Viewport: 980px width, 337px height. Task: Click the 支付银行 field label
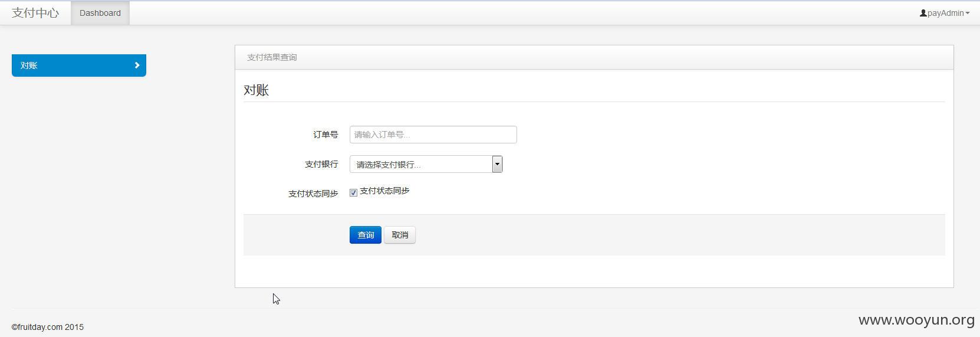321,164
